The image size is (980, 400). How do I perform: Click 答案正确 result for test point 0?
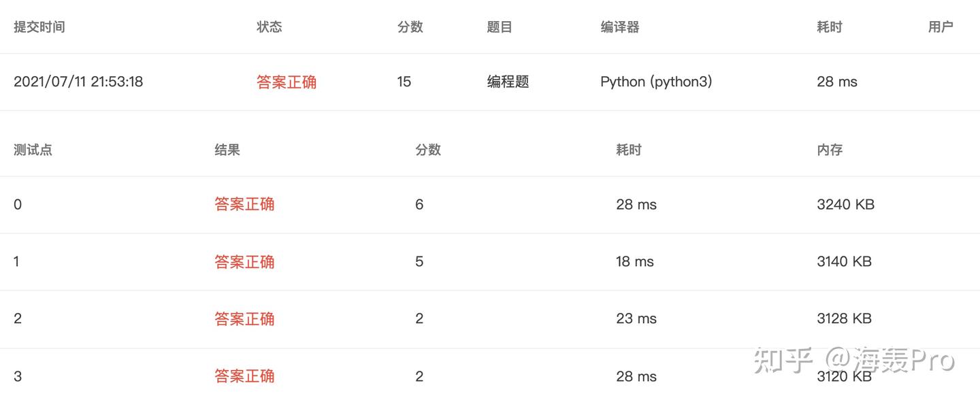coord(244,205)
